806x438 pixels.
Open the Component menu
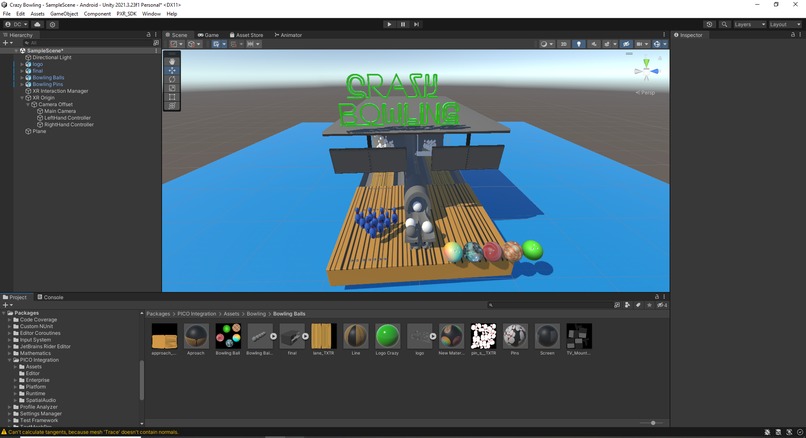(x=97, y=14)
